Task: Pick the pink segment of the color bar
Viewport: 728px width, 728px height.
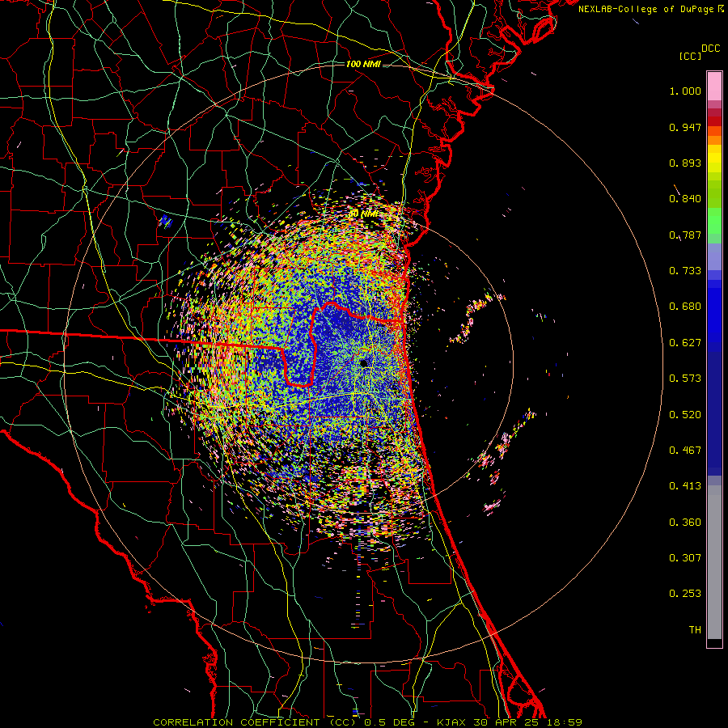Action: 714,86
